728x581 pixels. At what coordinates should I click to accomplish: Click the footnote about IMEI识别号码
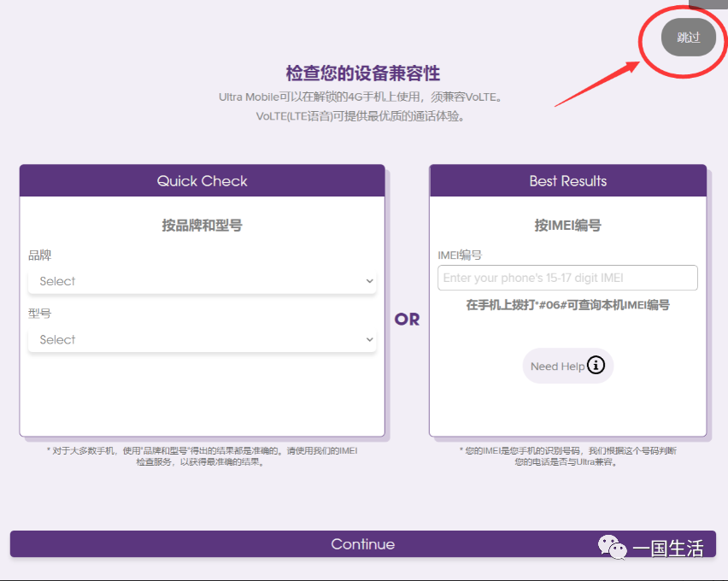pyautogui.click(x=568, y=456)
